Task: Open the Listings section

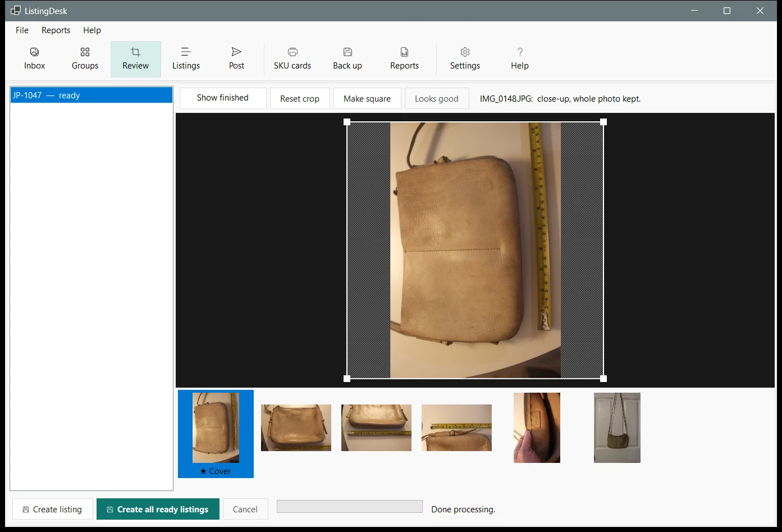Action: [x=186, y=59]
